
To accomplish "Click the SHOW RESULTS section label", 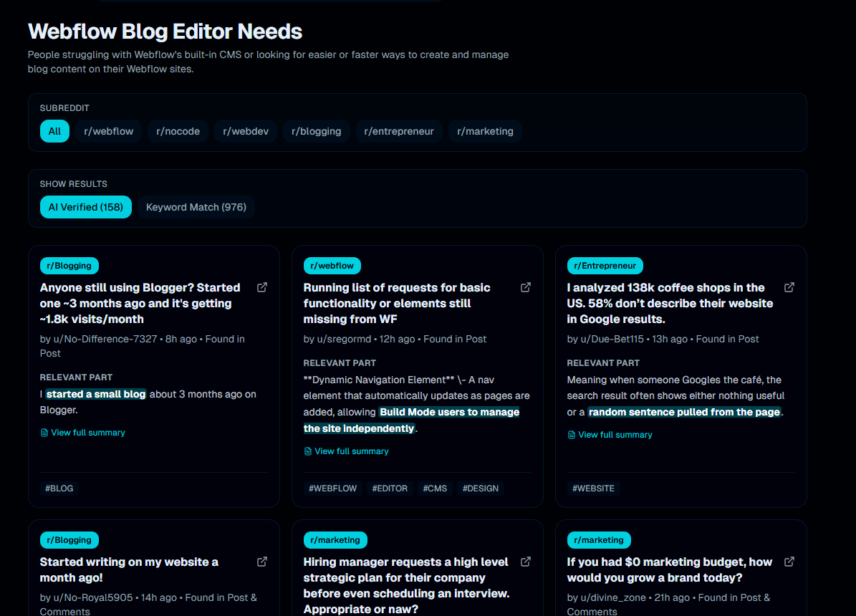I will 74,184.
